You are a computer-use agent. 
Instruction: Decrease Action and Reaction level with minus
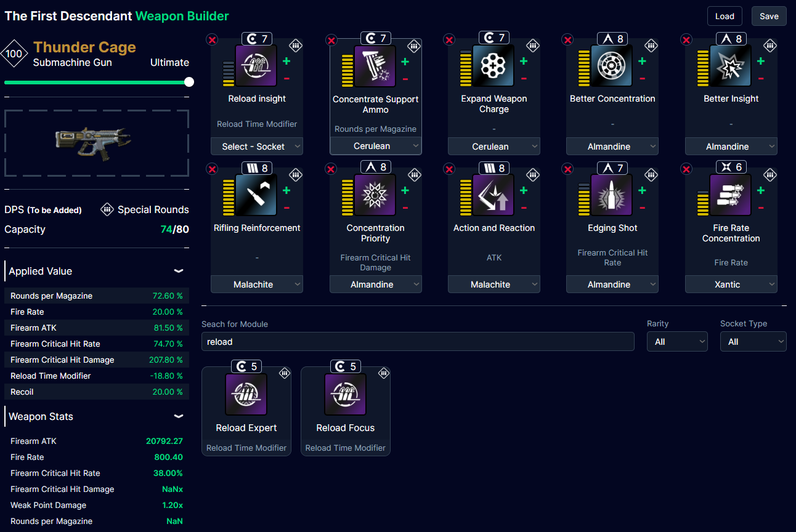click(x=524, y=208)
